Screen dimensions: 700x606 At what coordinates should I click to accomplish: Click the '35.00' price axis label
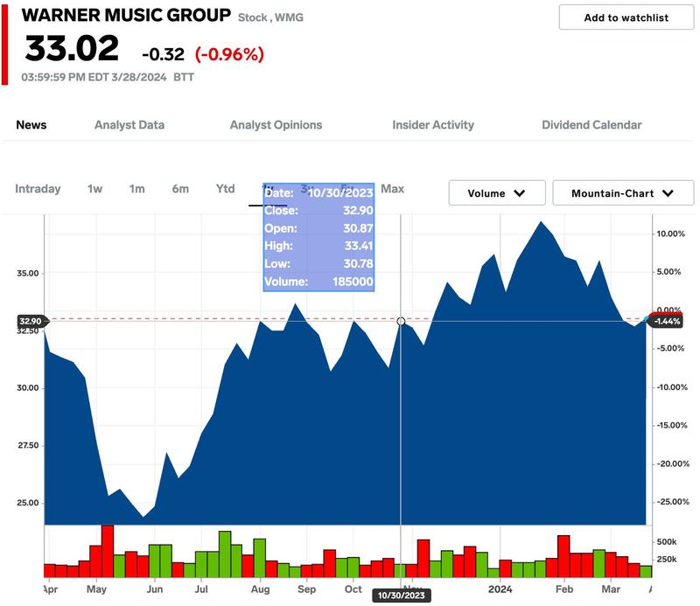coord(28,273)
